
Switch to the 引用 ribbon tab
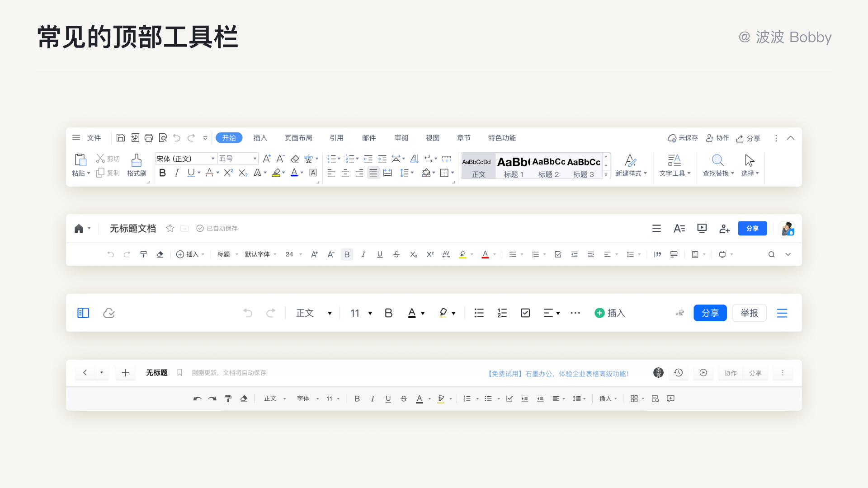point(337,138)
